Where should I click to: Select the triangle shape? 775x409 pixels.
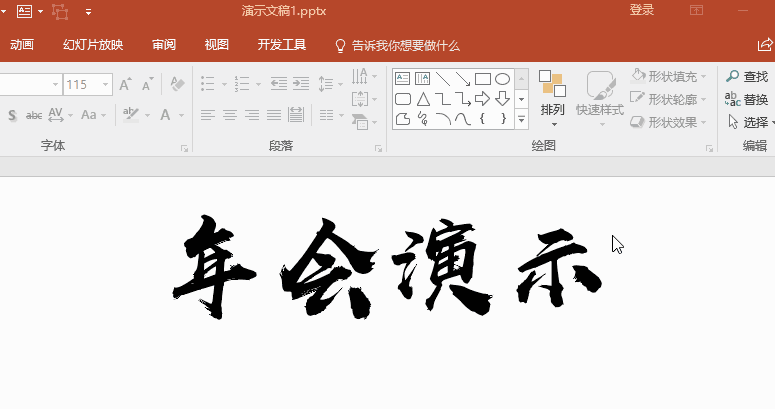pyautogui.click(x=423, y=99)
